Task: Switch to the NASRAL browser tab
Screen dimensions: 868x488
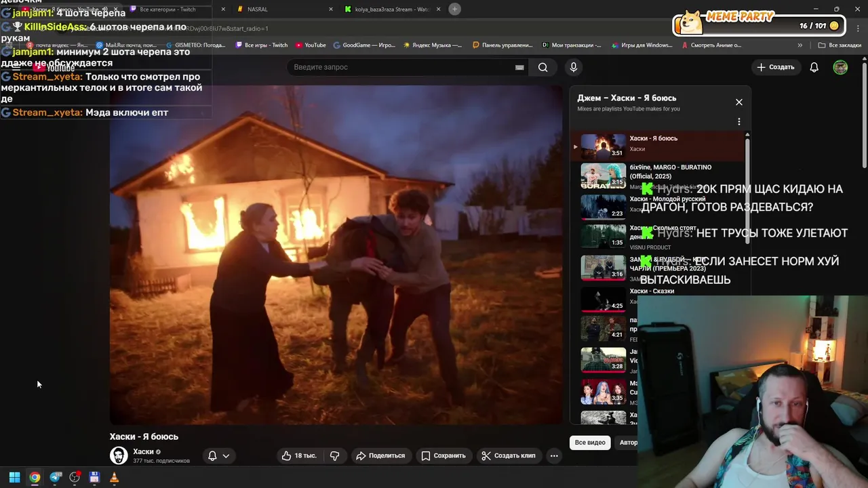Action: (283, 9)
